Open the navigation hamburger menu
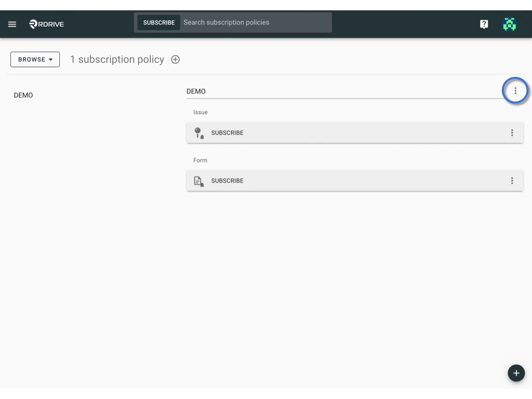Screen dimensions: 532x399 point(12,23)
